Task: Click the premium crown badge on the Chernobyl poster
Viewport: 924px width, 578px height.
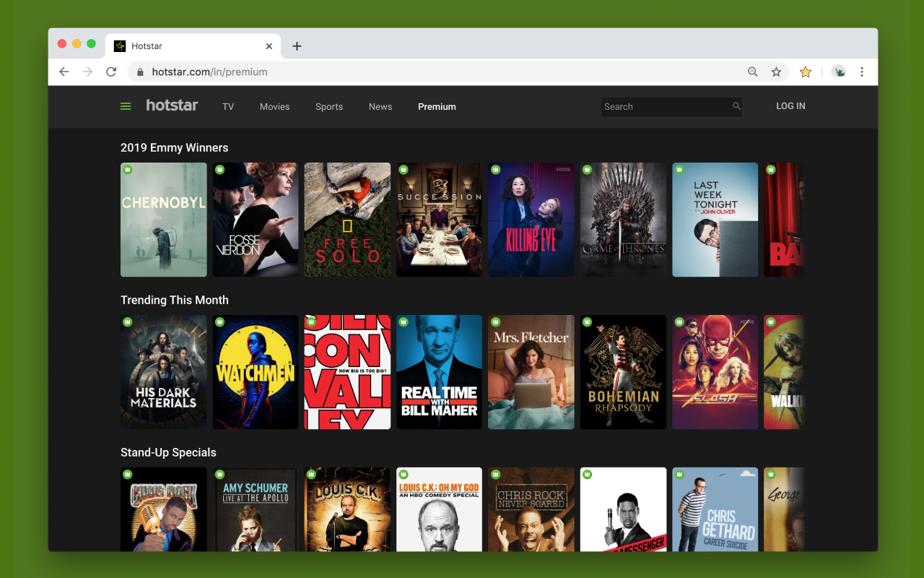Action: tap(128, 170)
